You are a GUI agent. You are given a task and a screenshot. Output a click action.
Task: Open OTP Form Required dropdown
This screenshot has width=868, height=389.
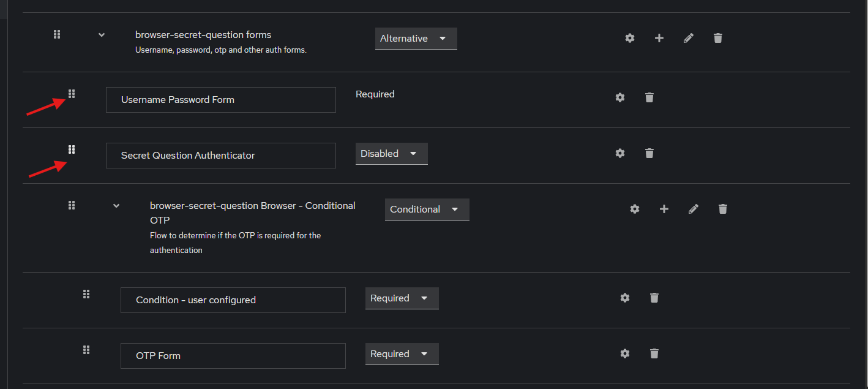coord(402,354)
